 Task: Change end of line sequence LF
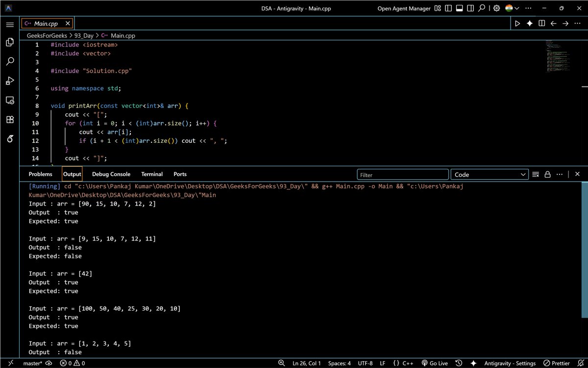(383, 363)
